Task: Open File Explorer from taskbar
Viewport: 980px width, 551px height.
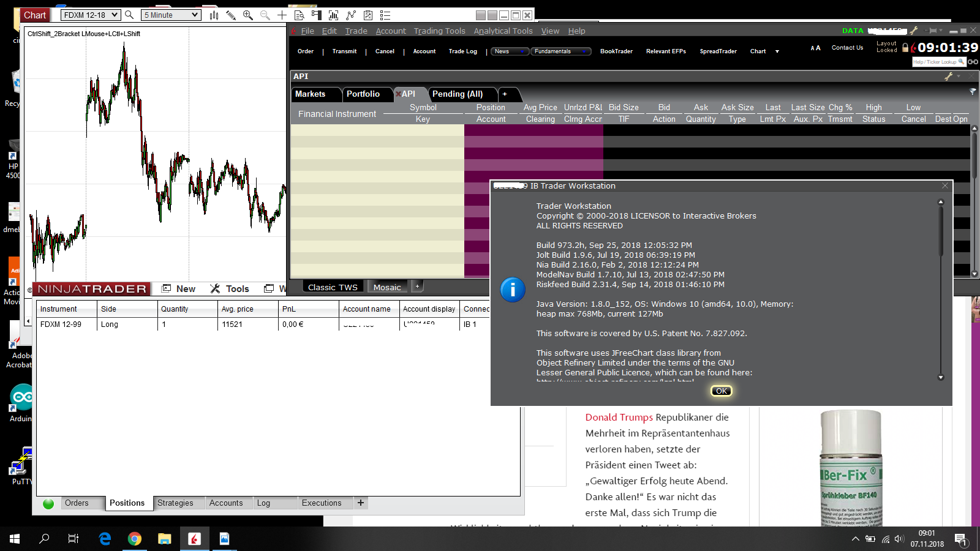Action: pyautogui.click(x=164, y=539)
